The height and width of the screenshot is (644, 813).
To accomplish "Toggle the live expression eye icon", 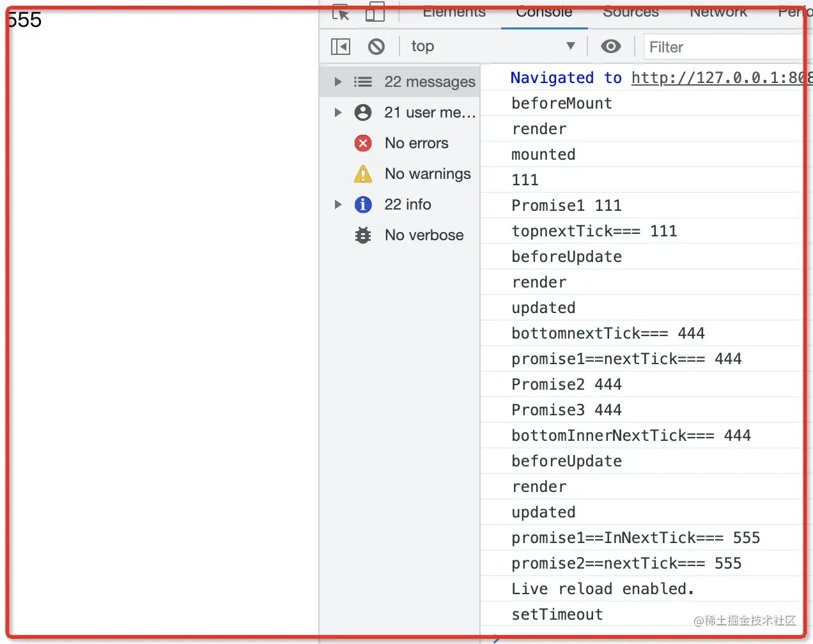I will click(611, 46).
